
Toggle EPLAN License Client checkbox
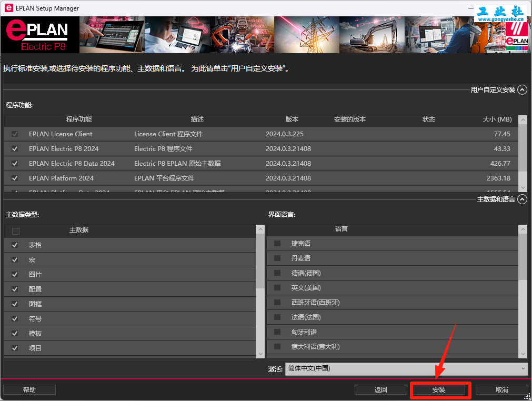[x=15, y=134]
